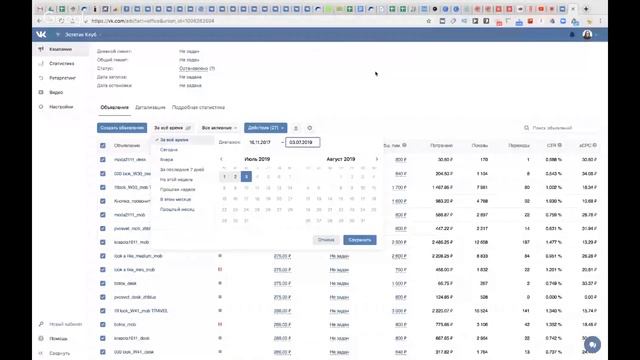Open the Эстетик Клуб account dropdown in the header
The image size is (640, 360).
pyautogui.click(x=83, y=35)
